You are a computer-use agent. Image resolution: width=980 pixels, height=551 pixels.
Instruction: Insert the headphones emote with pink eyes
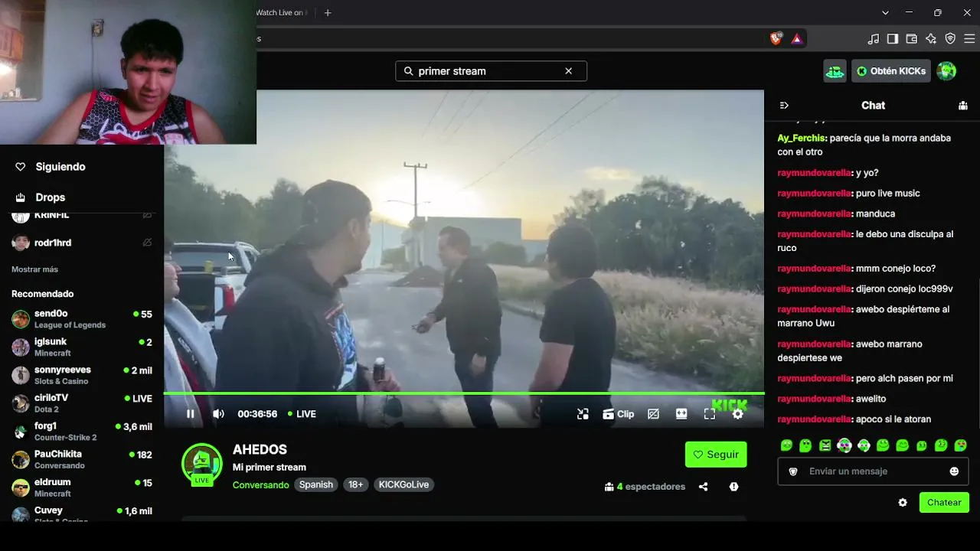click(844, 445)
